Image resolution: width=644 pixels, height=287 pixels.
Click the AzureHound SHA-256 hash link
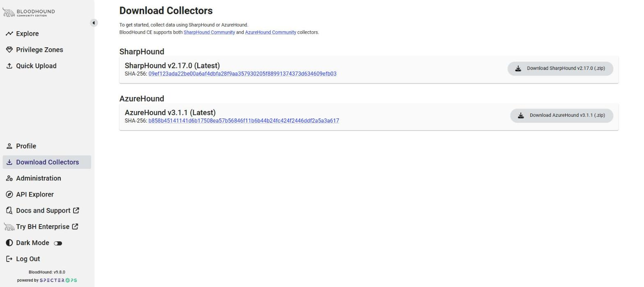tap(244, 120)
